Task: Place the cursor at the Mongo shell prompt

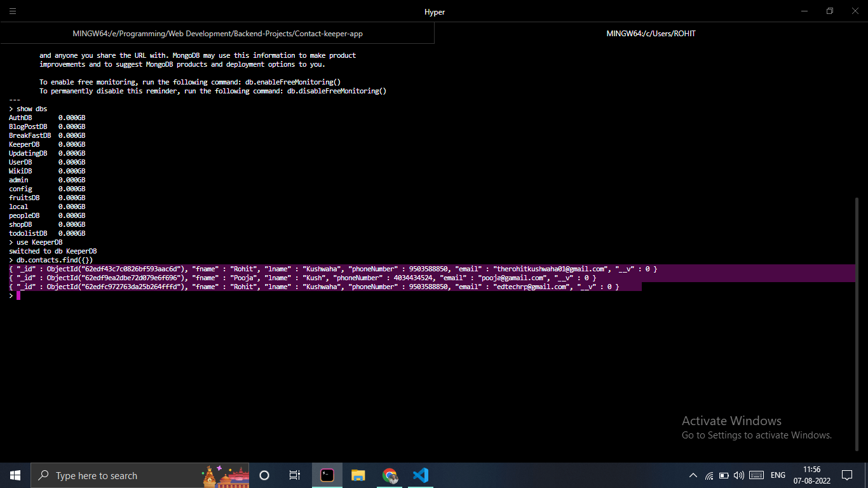Action: pyautogui.click(x=18, y=295)
